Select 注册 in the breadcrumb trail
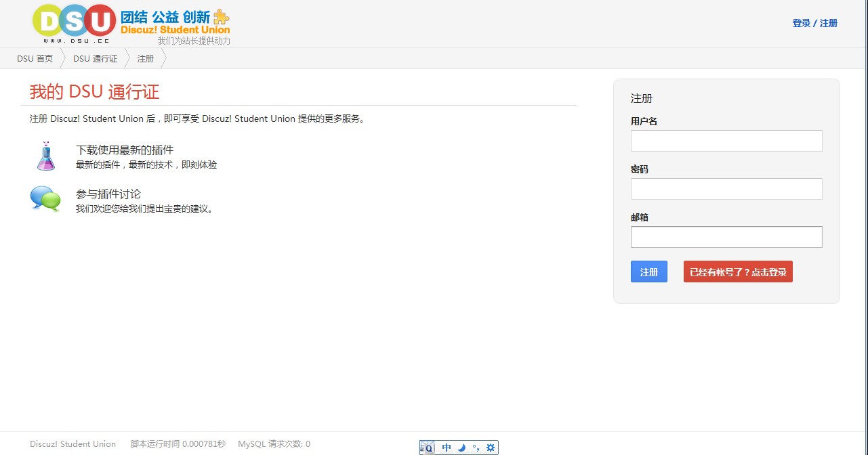The width and height of the screenshot is (868, 455). click(x=145, y=58)
